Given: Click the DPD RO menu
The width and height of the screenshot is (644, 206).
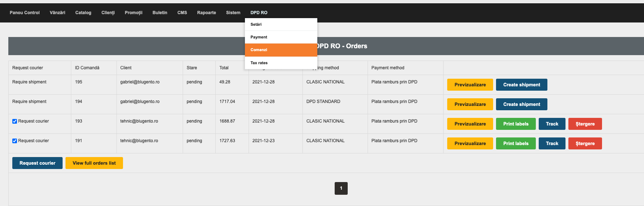Looking at the screenshot, I should tap(259, 13).
